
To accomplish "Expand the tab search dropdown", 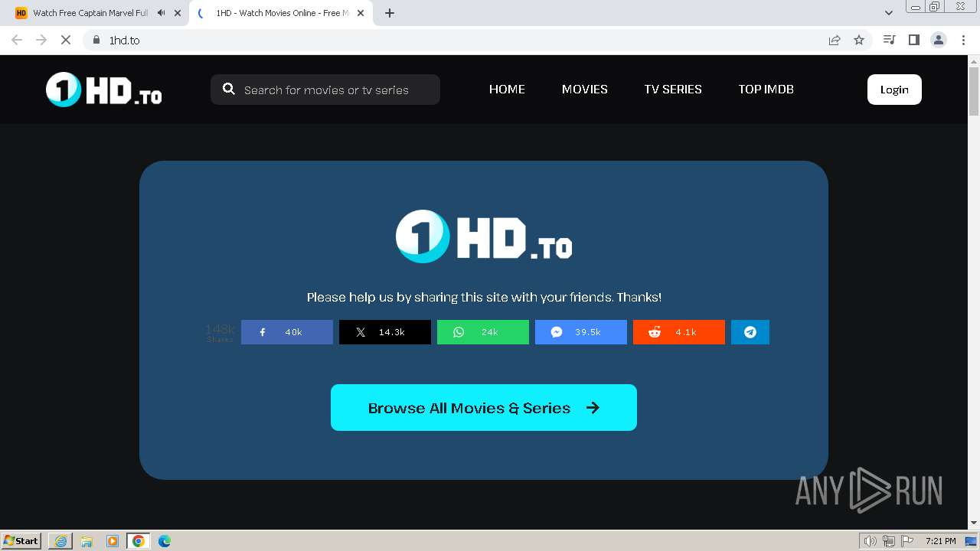I will tap(889, 13).
